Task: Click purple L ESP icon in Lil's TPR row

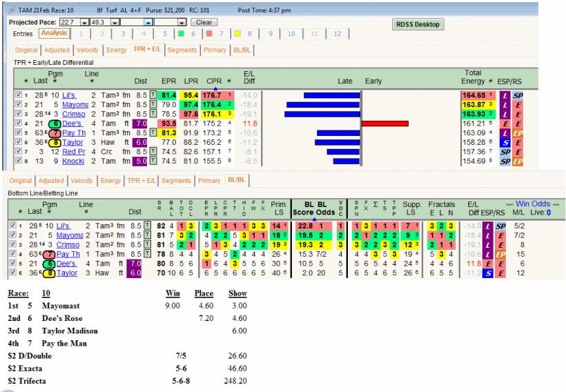Action: (x=505, y=95)
